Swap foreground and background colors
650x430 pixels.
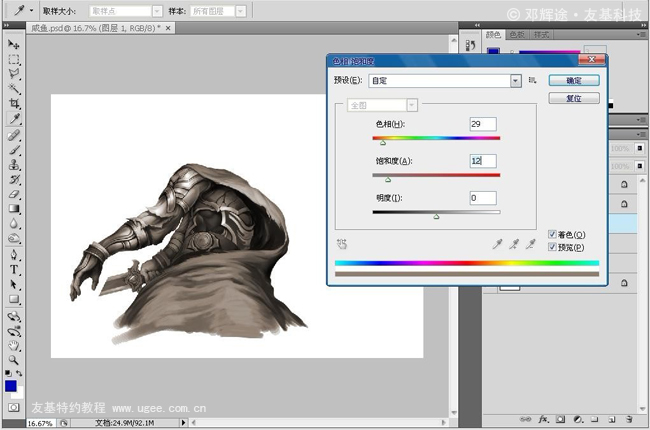click(19, 373)
